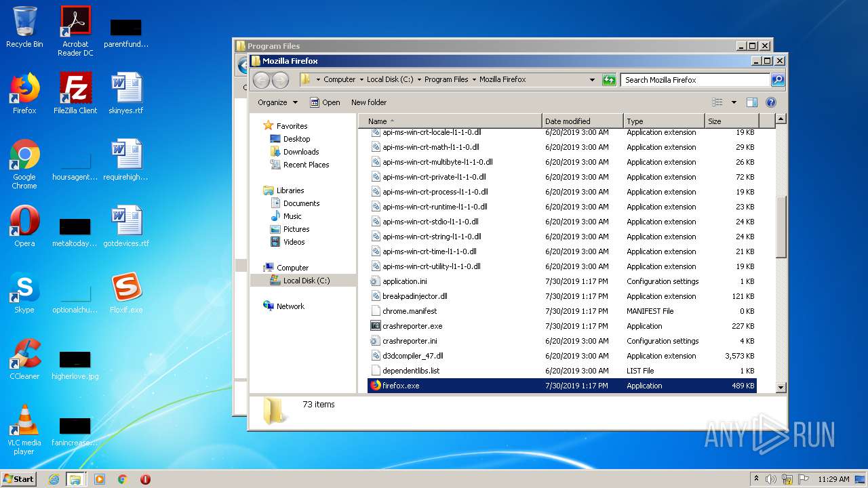868x488 pixels.
Task: Open the address bar history dropdown
Action: [x=593, y=79]
